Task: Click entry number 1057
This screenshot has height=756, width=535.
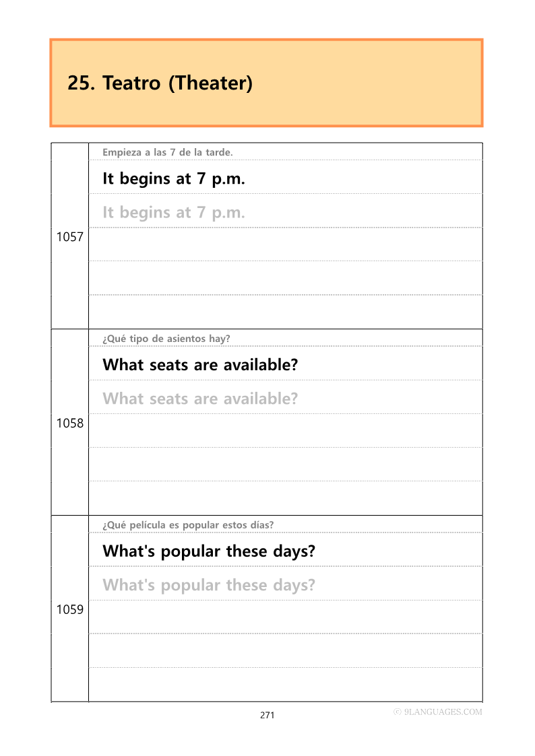Action: [69, 237]
